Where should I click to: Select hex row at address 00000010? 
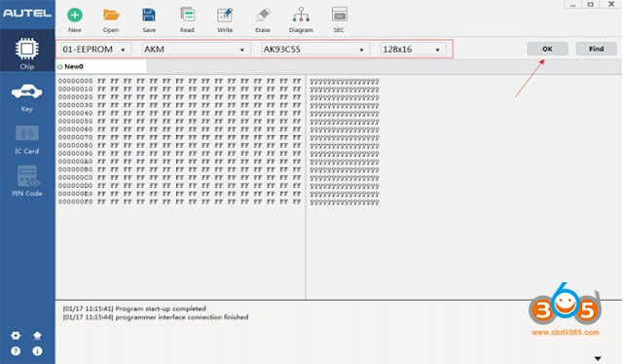point(179,89)
